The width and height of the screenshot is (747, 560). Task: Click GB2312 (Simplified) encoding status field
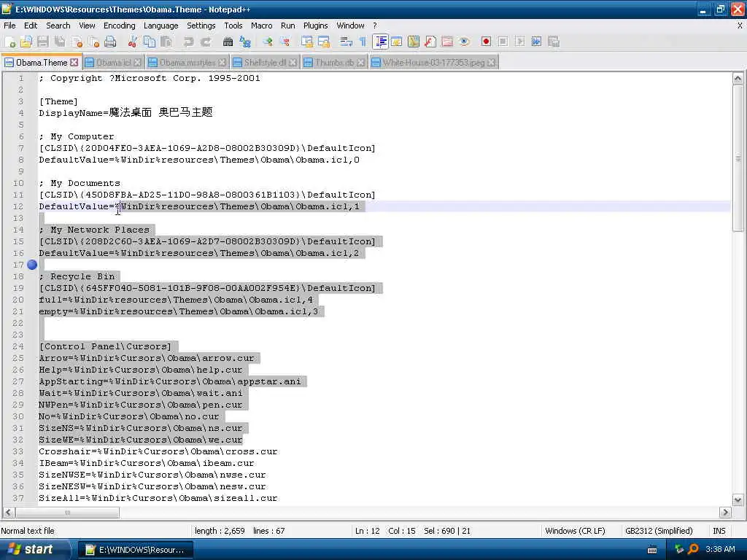click(x=659, y=531)
